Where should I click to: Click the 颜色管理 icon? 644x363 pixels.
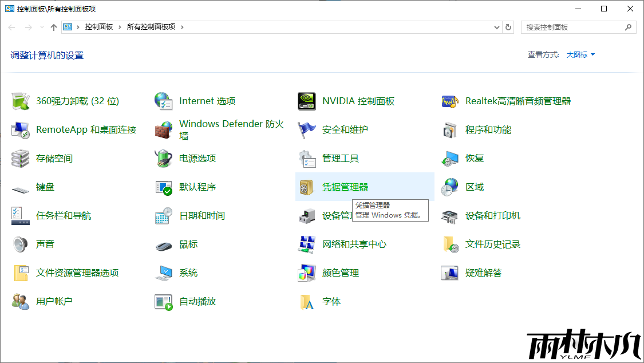(307, 273)
